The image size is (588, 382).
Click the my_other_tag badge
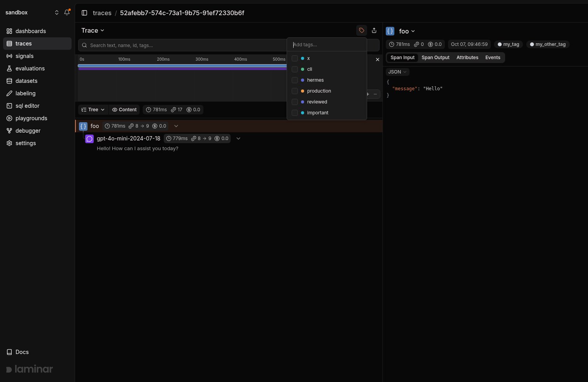point(548,44)
